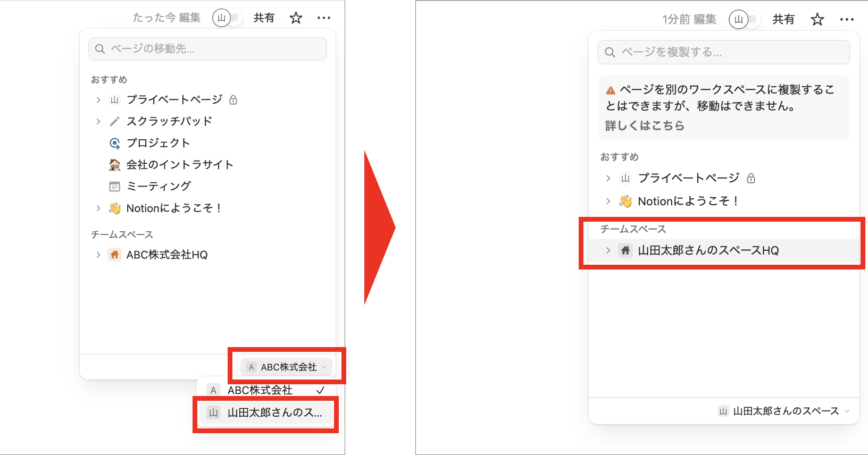Click lock icon beside プライベートページ left panel
This screenshot has width=868, height=455.
pyautogui.click(x=233, y=100)
